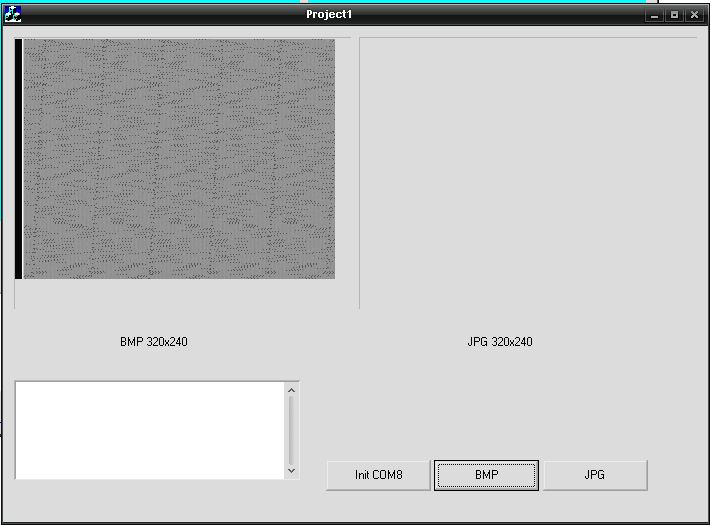Minimize the Project1 window
This screenshot has width=711, height=525.
(x=654, y=15)
